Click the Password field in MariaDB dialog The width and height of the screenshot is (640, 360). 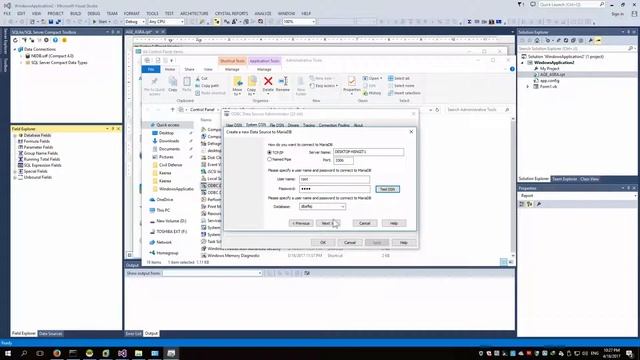coord(334,189)
